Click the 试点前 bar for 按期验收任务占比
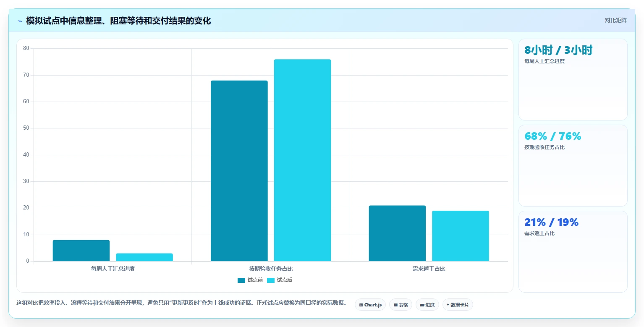644x327 pixels. [x=239, y=171]
